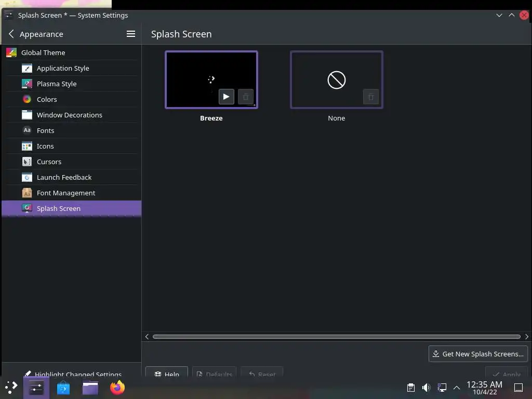532x399 pixels.
Task: Select Launch Feedback in the sidebar
Action: [x=71, y=178]
